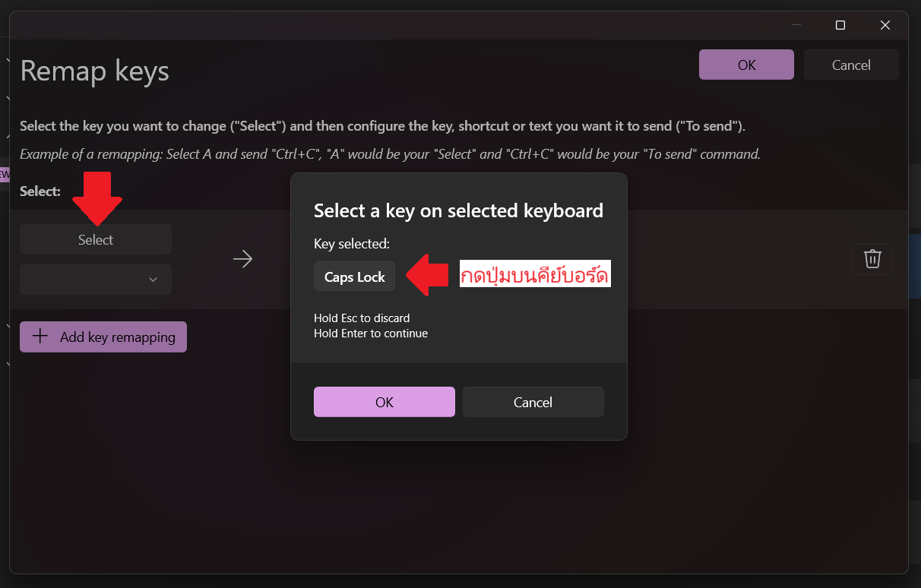Click Cancel in the window's top-right corner
Image resolution: width=921 pixels, height=588 pixels.
850,65
